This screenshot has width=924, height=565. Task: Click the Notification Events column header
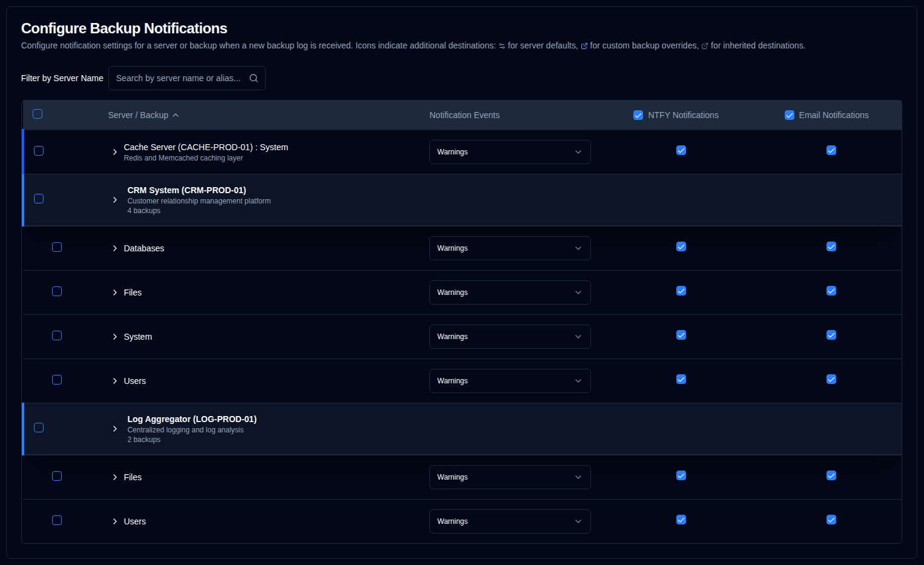[x=464, y=115]
